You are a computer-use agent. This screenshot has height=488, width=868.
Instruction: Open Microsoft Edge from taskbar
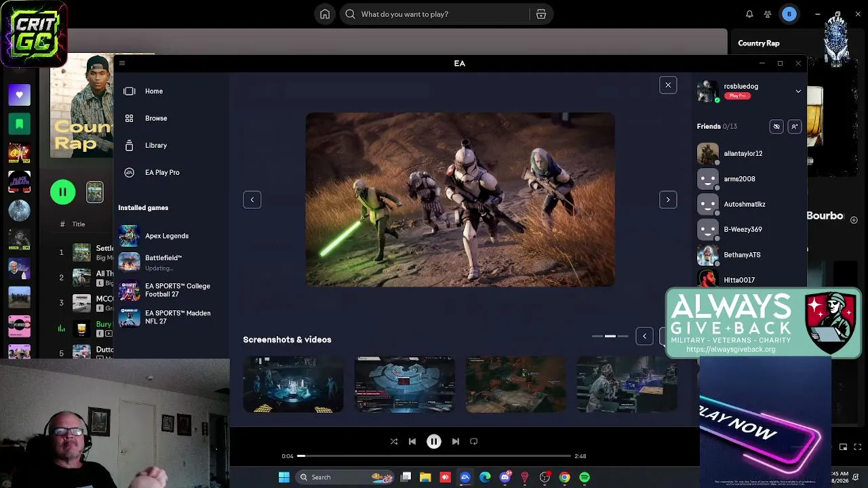(485, 477)
